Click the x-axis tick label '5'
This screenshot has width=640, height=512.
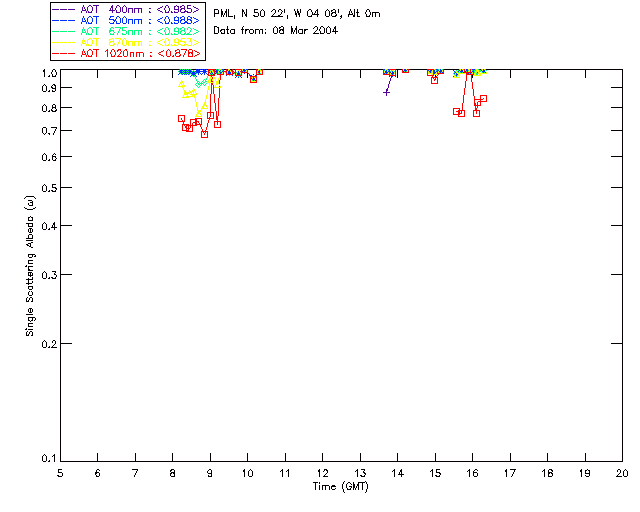click(x=60, y=473)
